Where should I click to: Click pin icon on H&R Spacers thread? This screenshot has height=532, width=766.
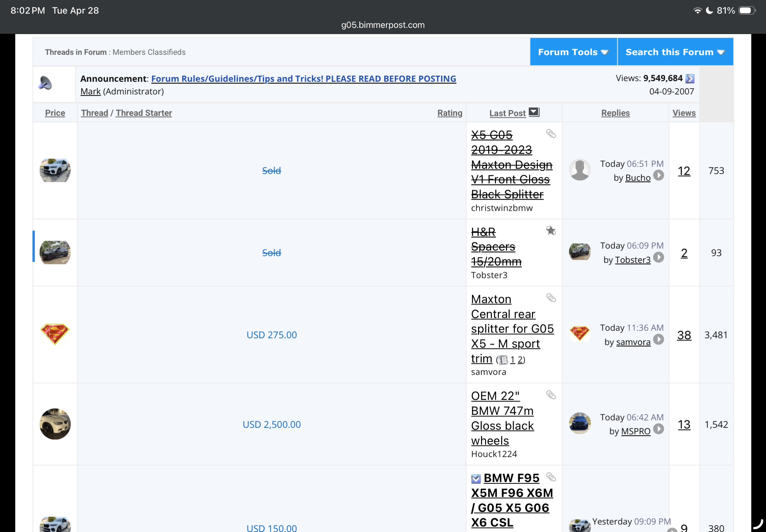pos(551,231)
